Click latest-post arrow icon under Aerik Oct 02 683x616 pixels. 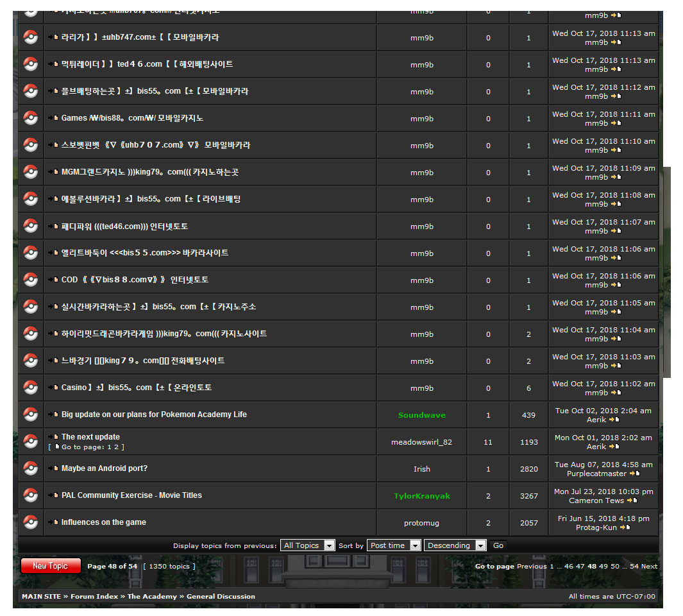[614, 420]
